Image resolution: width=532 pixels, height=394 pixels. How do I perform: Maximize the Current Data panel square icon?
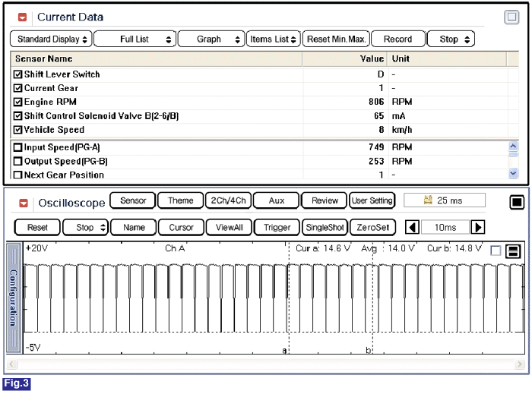(511, 17)
